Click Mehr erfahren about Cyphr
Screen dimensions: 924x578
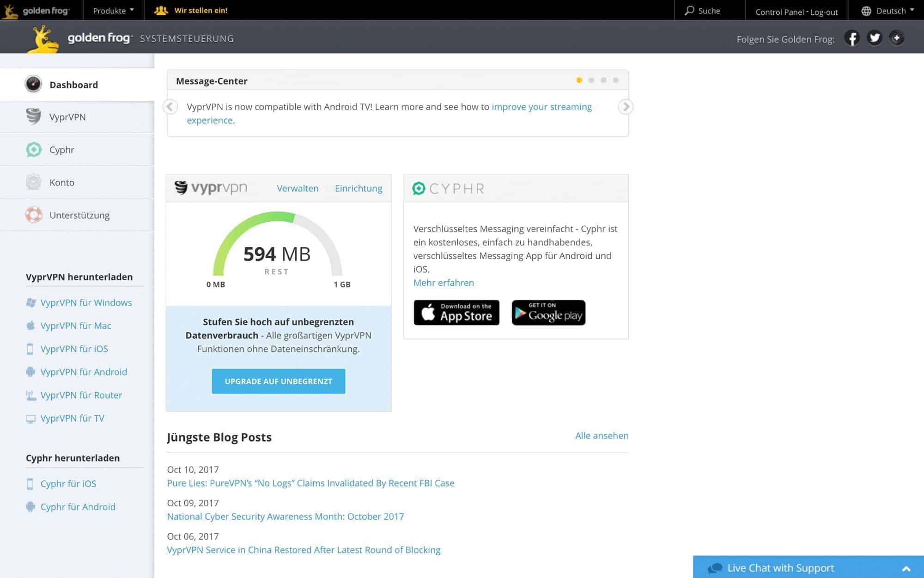(x=444, y=283)
